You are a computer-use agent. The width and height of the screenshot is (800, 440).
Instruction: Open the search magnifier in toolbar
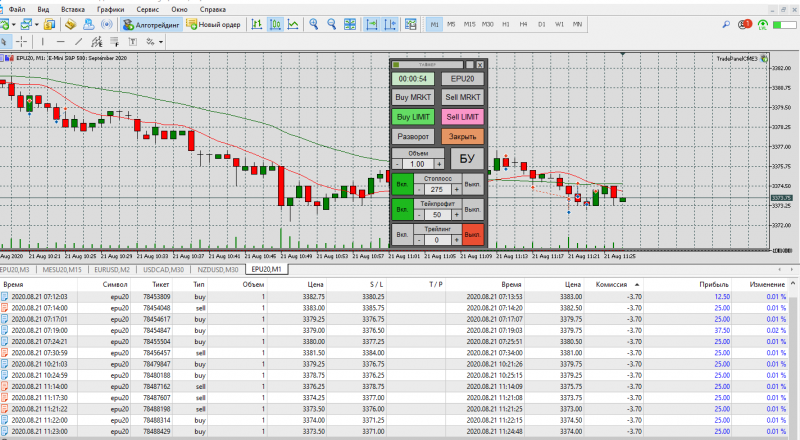click(726, 24)
